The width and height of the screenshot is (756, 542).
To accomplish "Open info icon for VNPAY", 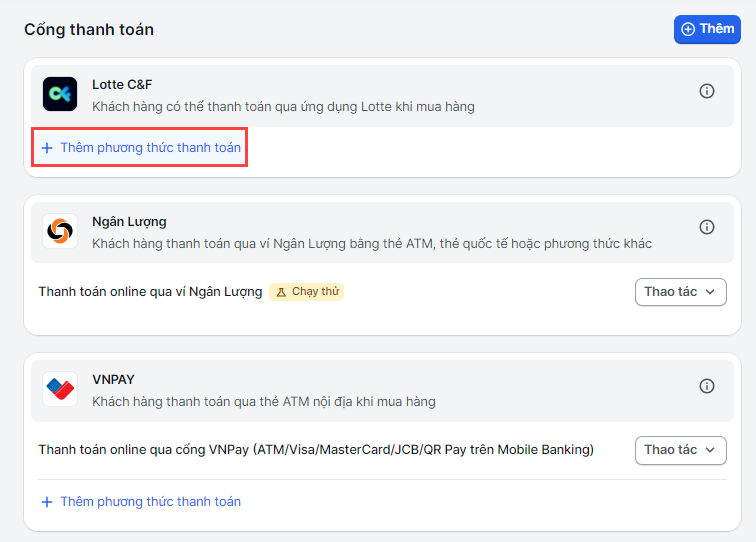I will pyautogui.click(x=707, y=386).
